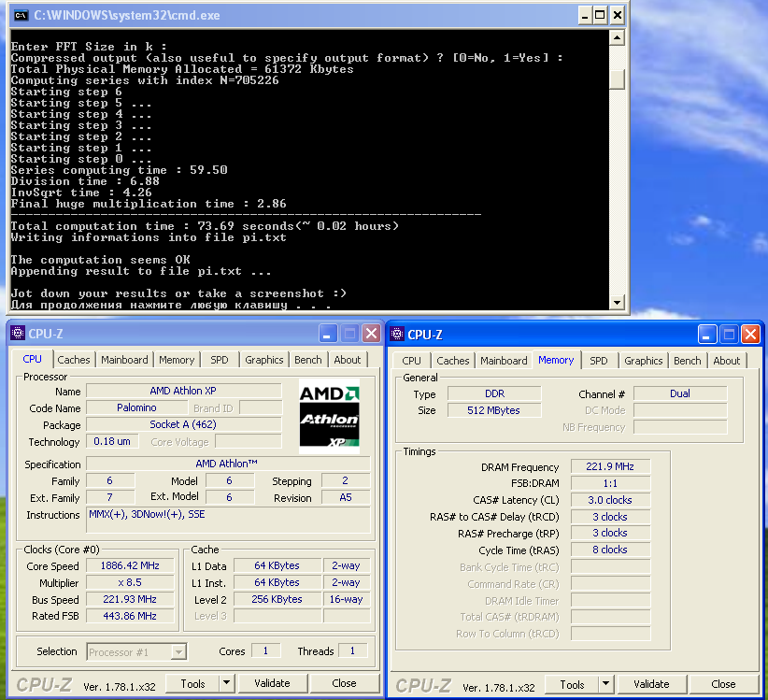Viewport: 768px width, 700px height.
Task: Click the left CPU-Z window title icon
Action: coord(18,333)
